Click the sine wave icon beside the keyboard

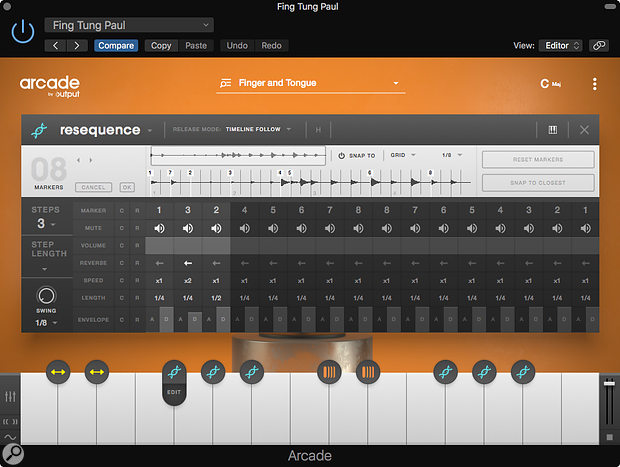10,437
